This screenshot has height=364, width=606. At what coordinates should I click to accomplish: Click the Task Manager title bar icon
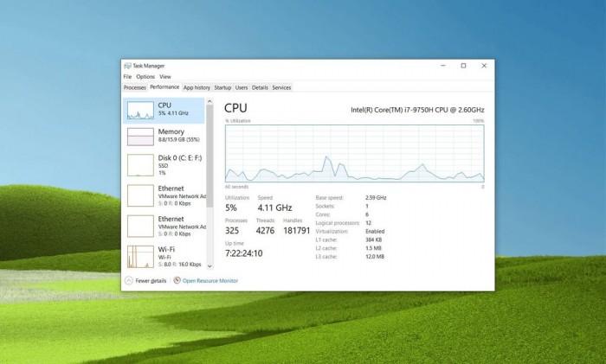(x=126, y=66)
